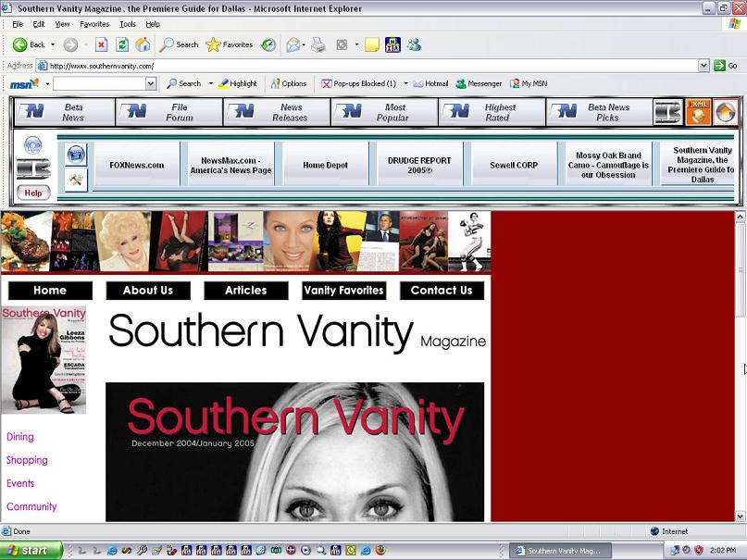This screenshot has height=560, width=747.
Task: Open the Articles nav button
Action: [x=246, y=291]
